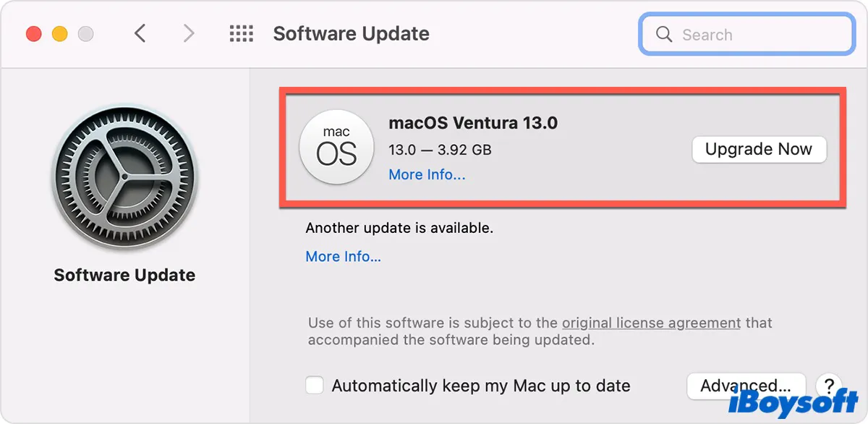This screenshot has width=868, height=424.
Task: Click the Software Update gear icon
Action: click(124, 181)
